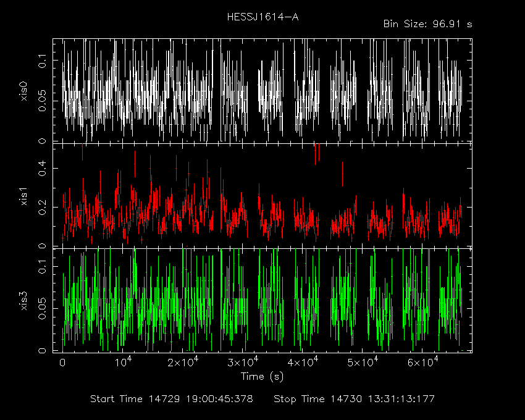The width and height of the screenshot is (525, 420).
Task: Click the 'Bin Size: 96.91 s' label
Action: click(x=427, y=24)
